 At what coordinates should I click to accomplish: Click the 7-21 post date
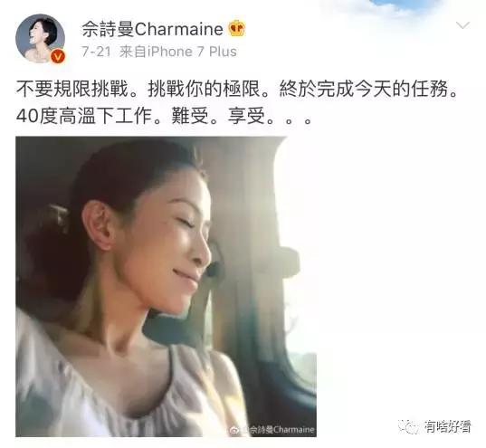coord(96,52)
